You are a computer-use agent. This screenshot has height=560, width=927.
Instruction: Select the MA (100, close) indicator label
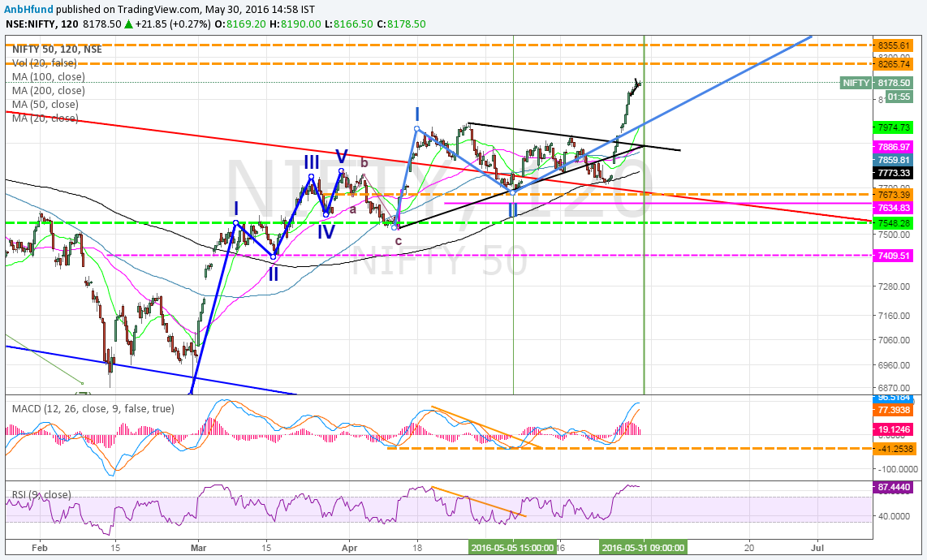49,77
